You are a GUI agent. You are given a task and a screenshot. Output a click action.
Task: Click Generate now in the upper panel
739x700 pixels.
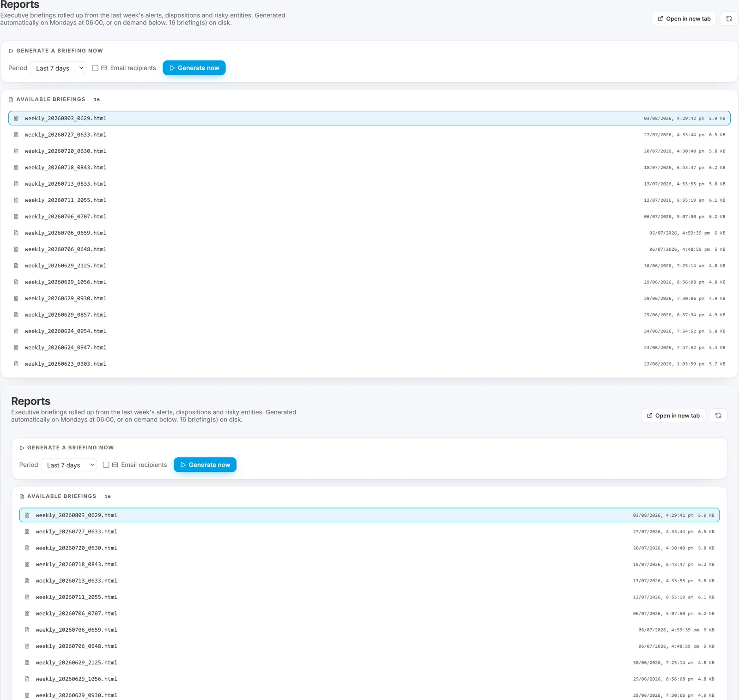click(194, 68)
